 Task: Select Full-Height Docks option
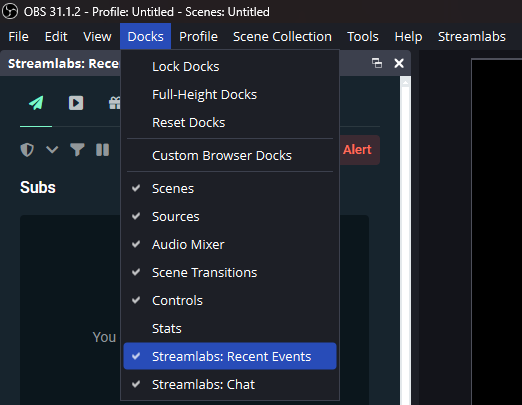click(x=230, y=95)
